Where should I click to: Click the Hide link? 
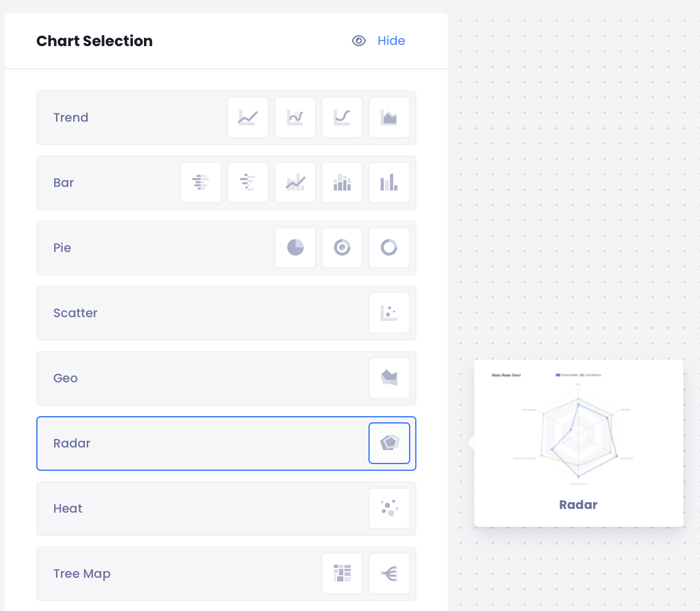[x=391, y=41]
